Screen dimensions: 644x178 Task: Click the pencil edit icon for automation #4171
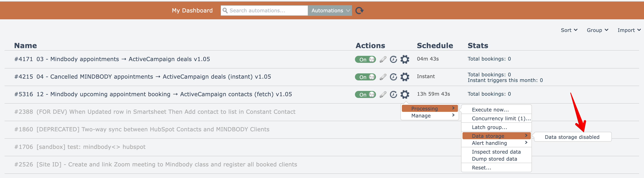pos(383,59)
